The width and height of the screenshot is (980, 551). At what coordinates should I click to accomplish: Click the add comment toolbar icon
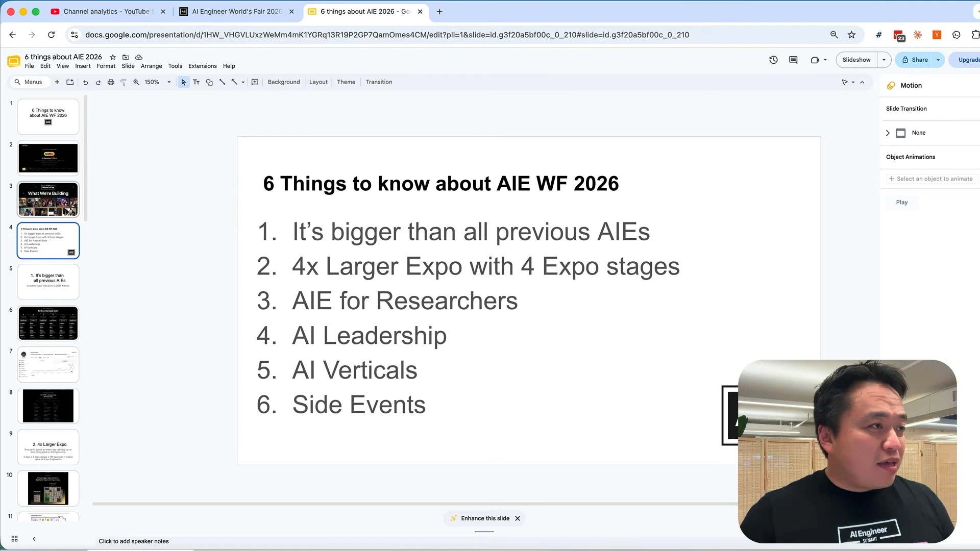coord(255,82)
